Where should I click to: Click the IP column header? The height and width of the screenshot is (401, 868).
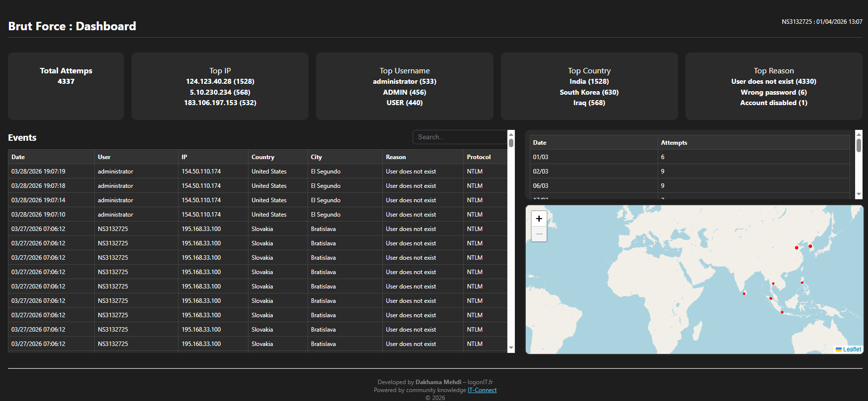185,157
